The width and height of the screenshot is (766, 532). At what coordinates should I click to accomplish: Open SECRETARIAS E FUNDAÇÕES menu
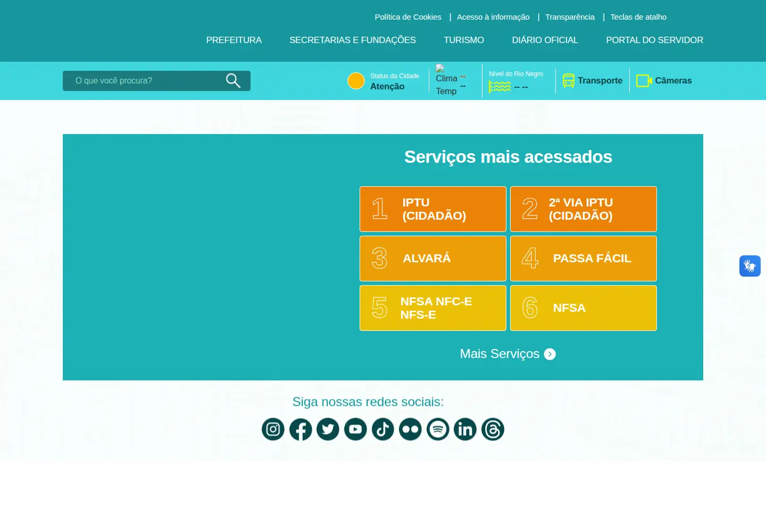[x=353, y=40]
